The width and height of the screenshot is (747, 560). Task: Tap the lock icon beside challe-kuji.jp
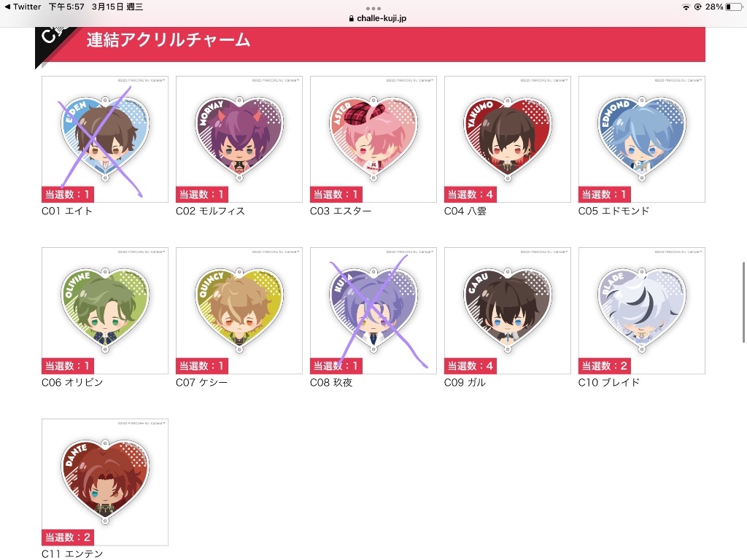(x=351, y=18)
